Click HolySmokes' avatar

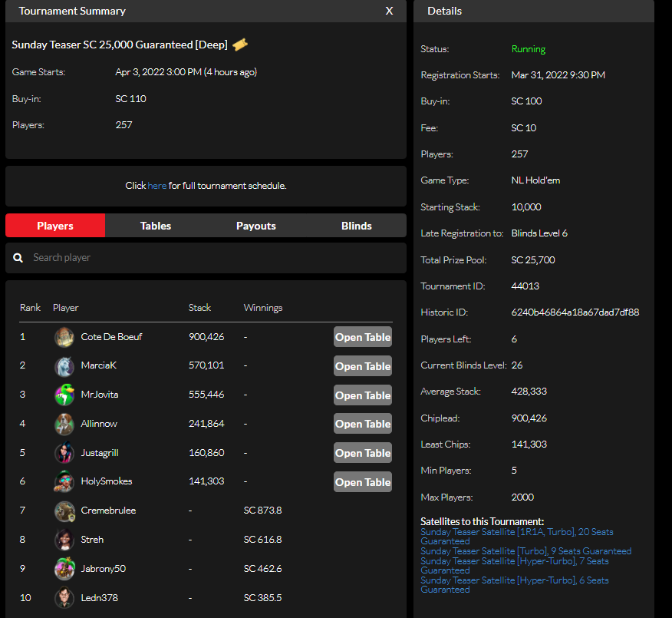(64, 481)
